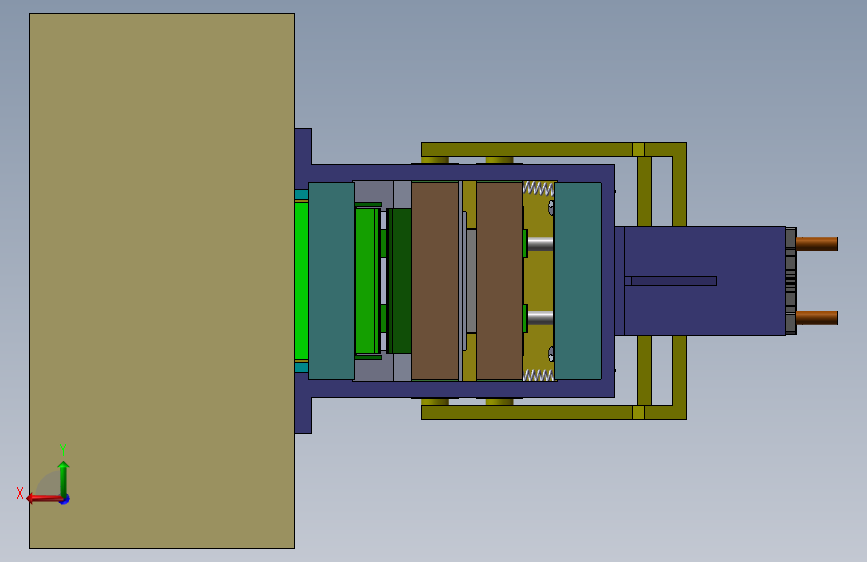Click the red X axis arrow of the triad
867x562 pixels.
43,499
